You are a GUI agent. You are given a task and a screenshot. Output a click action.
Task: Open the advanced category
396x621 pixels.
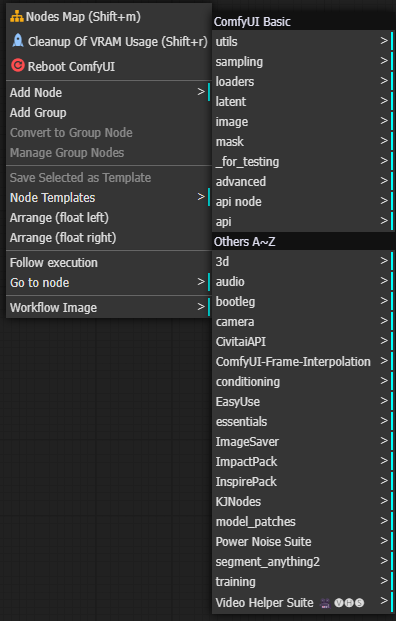click(x=303, y=182)
